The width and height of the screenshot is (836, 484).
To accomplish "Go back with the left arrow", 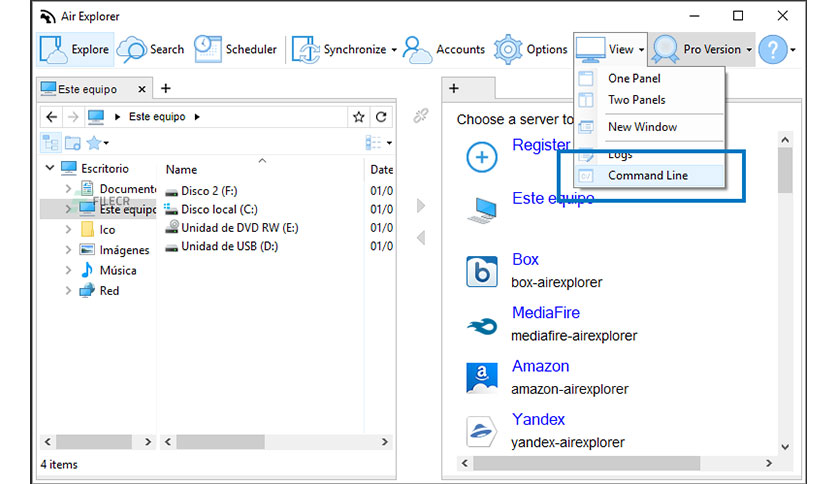I will point(52,117).
